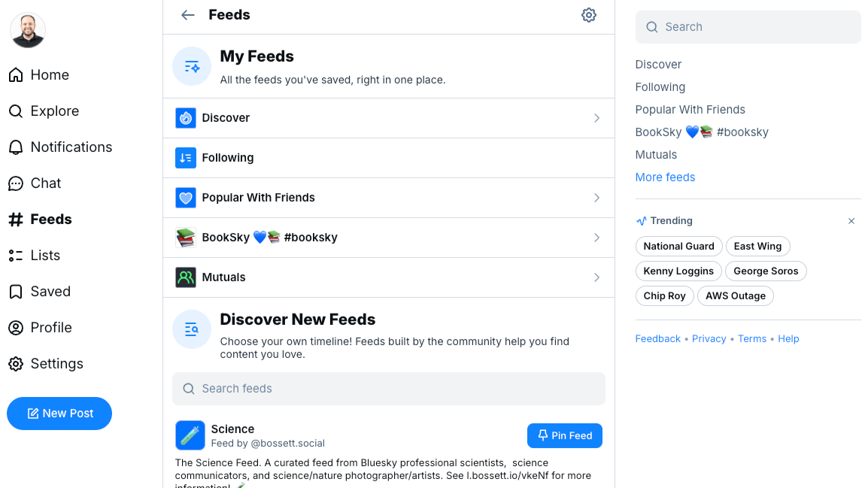Viewport: 868px width, 488px height.
Task: Go to Profile from the sidebar menu
Action: click(x=16, y=327)
